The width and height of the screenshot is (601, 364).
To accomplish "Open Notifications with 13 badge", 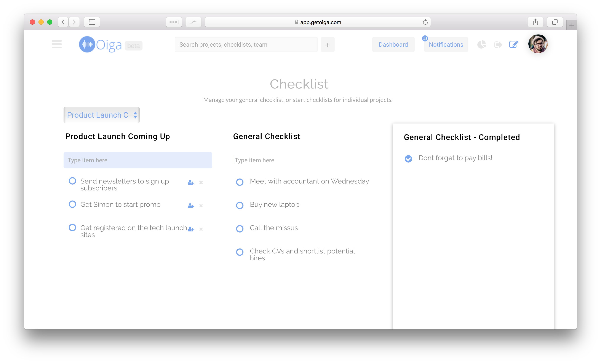I will [446, 45].
